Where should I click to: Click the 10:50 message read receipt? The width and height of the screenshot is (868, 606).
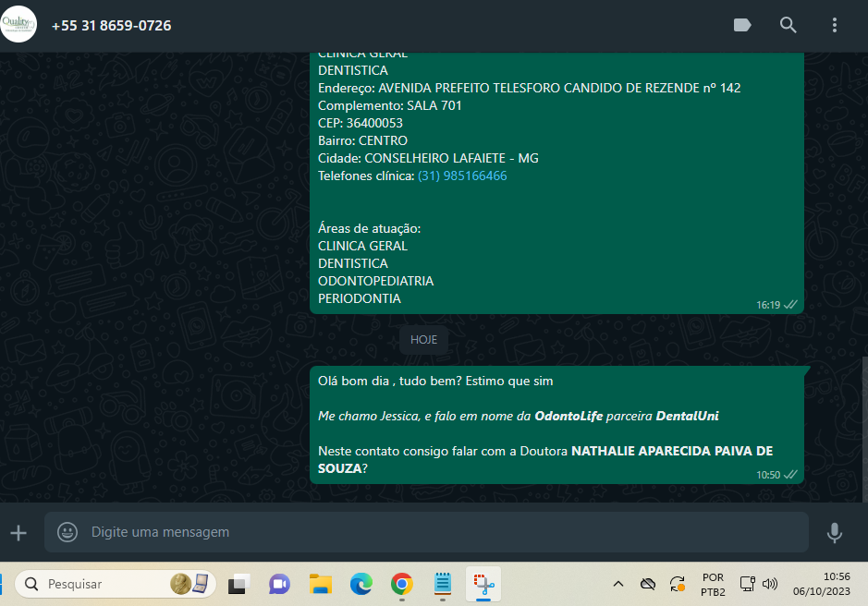point(791,474)
